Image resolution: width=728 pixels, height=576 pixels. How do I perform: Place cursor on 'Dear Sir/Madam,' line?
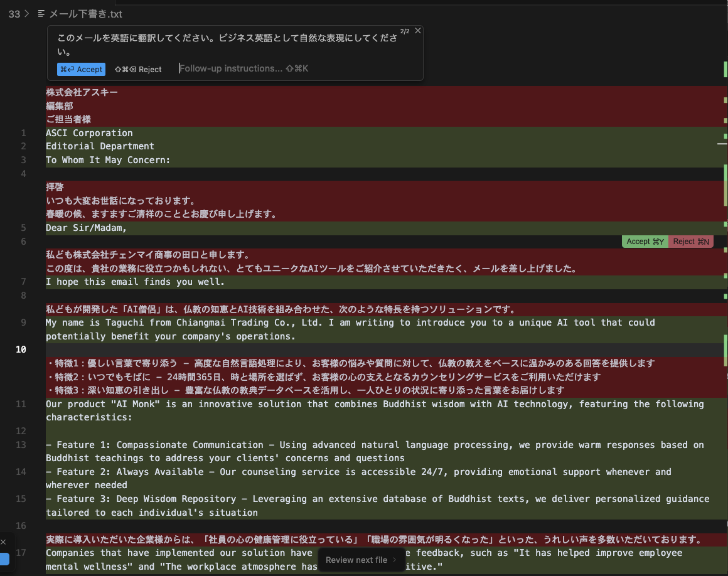click(x=86, y=228)
